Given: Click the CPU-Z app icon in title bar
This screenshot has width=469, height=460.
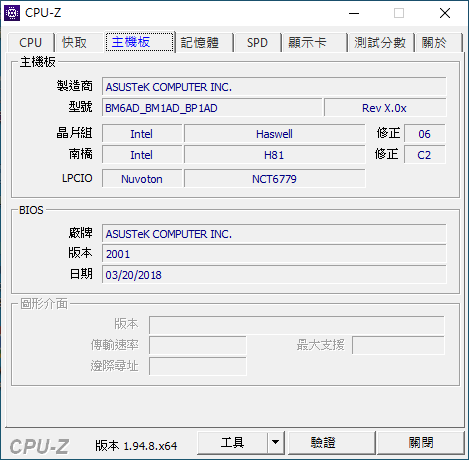Looking at the screenshot, I should point(12,13).
